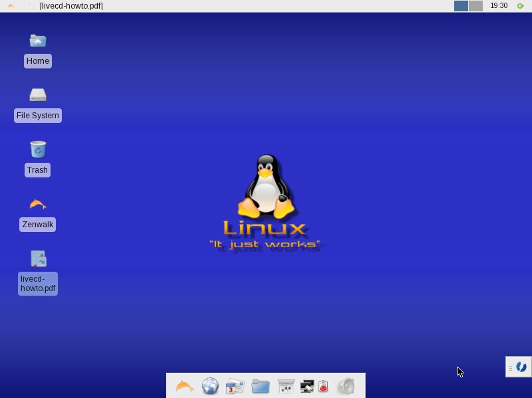Select the [livecd-howto.pdf] taskbar window button
This screenshot has width=532, height=398.
click(71, 6)
